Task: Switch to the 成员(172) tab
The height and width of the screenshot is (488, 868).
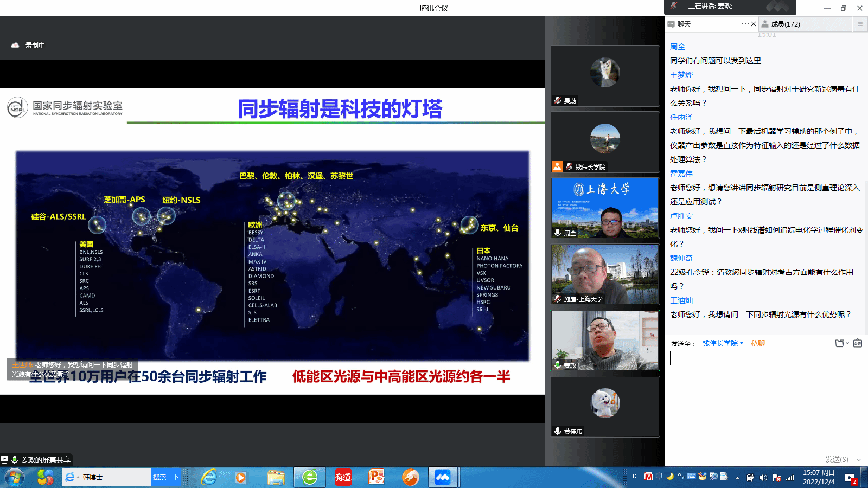Action: [x=785, y=24]
